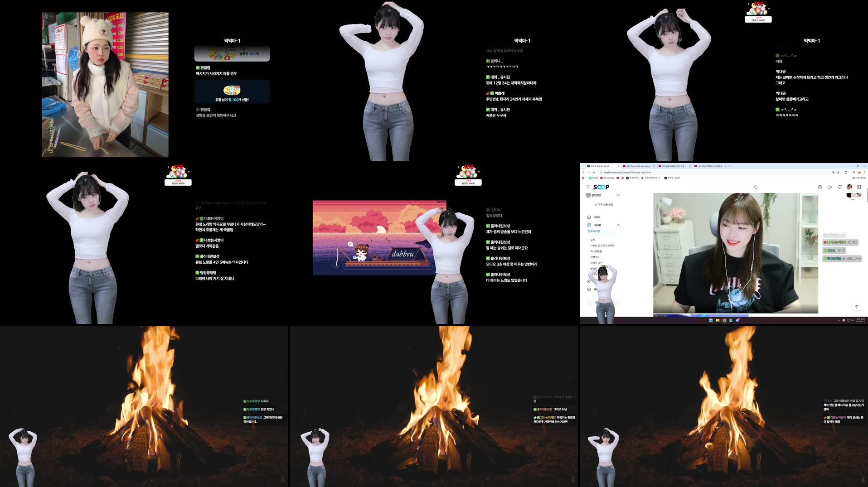Click the 구독 선물 랭킹 button
Viewport: 868px width, 487px height.
coord(605,204)
